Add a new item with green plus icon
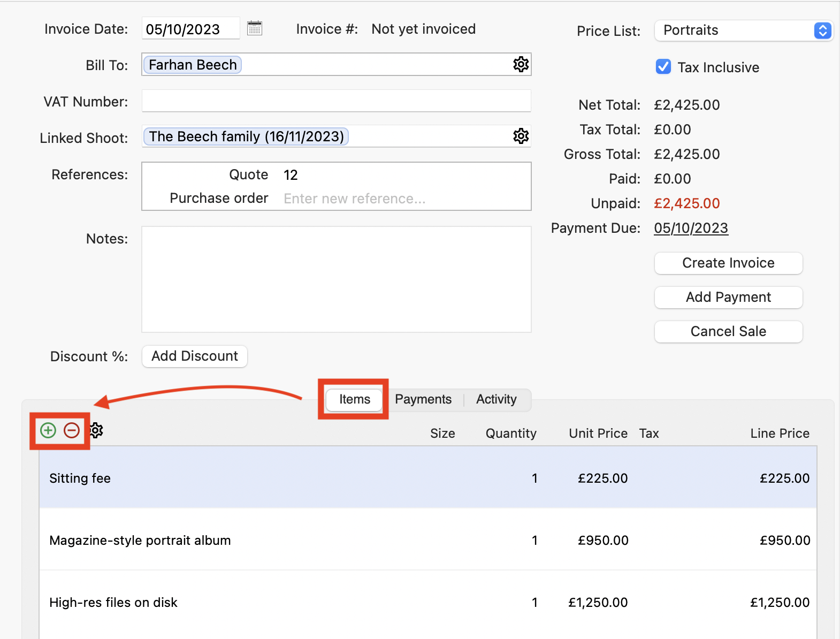This screenshot has width=840, height=639. [48, 430]
